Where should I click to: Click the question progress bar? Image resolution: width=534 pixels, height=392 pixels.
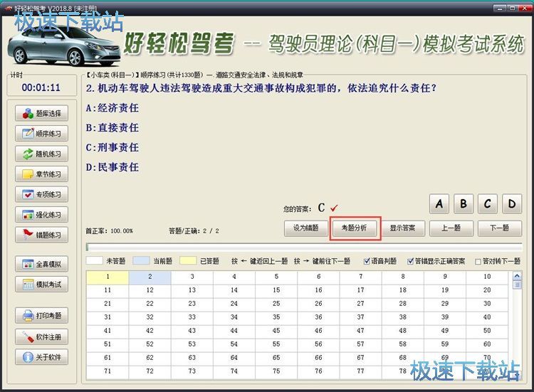pos(304,248)
